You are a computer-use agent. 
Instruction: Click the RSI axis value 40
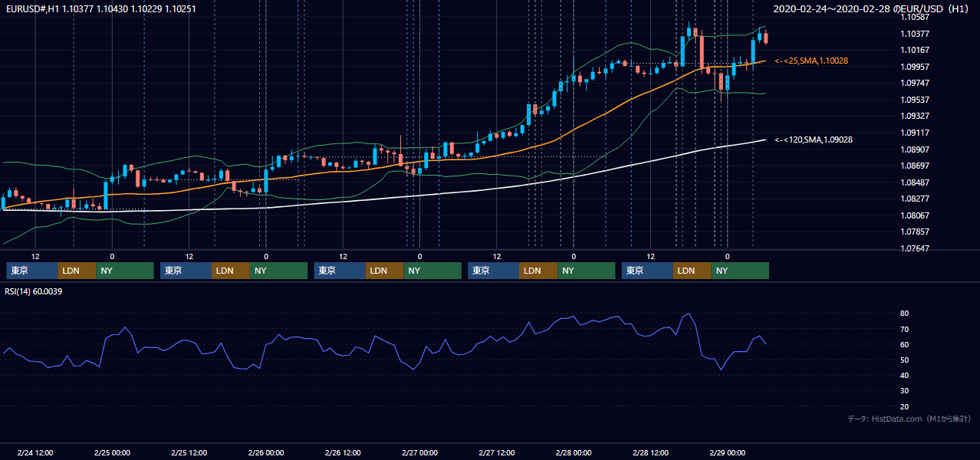[x=905, y=375]
